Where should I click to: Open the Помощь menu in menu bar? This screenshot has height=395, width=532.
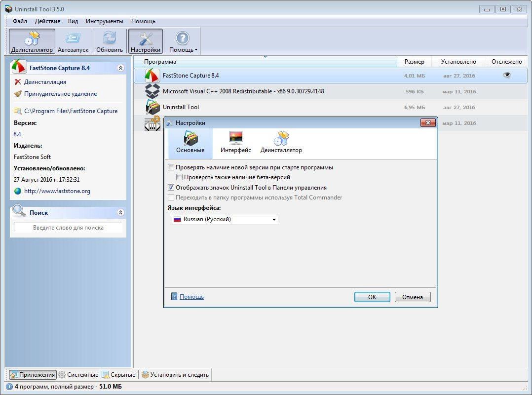click(x=143, y=21)
